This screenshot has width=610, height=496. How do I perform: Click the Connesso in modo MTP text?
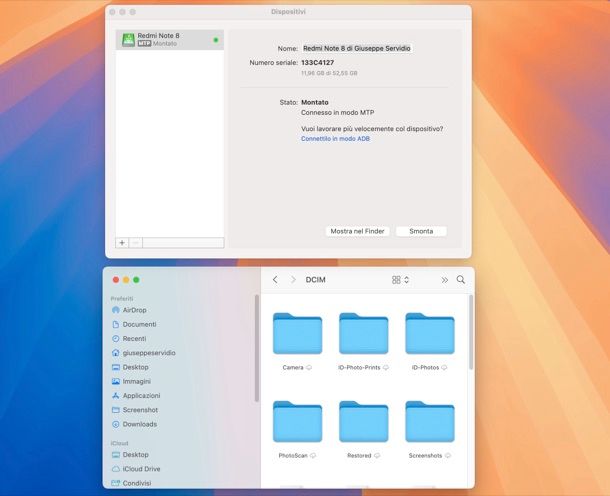coord(338,112)
